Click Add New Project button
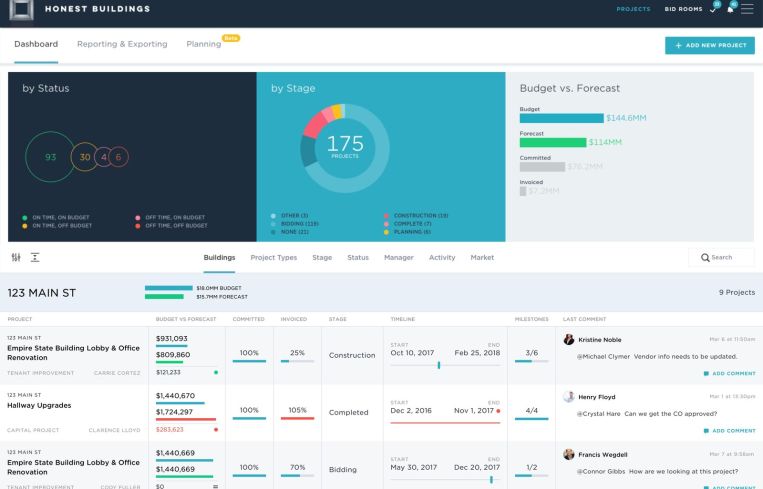The height and width of the screenshot is (489, 763). (709, 46)
